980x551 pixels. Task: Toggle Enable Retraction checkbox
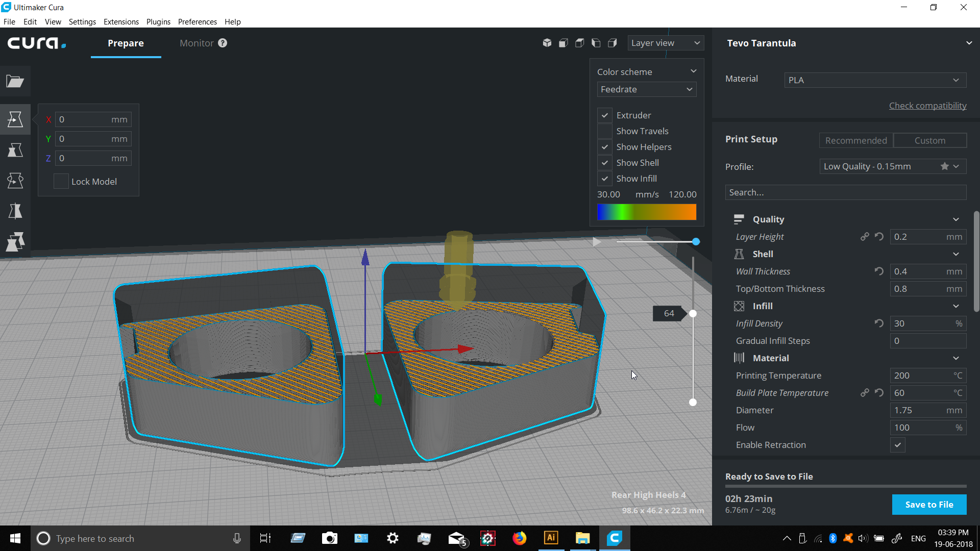[898, 445]
